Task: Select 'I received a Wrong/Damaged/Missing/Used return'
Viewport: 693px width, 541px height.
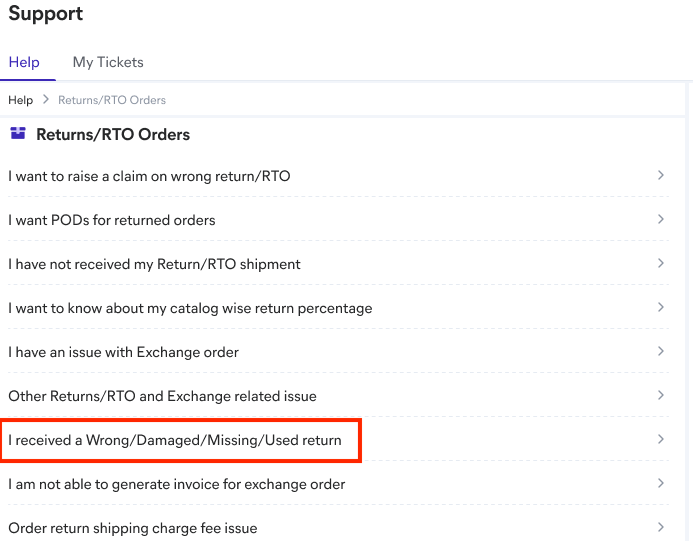Action: pos(175,440)
